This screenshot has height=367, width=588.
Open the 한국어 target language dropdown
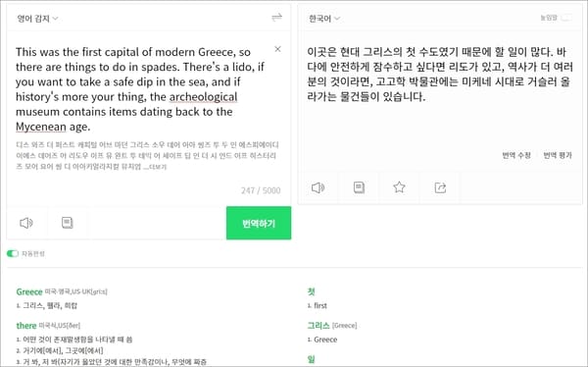point(324,19)
